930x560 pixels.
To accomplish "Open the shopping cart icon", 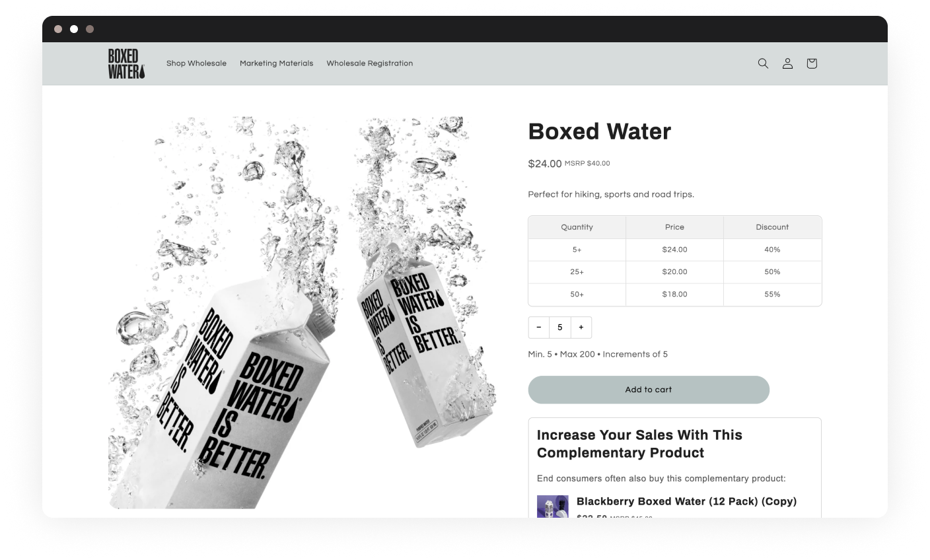I will (812, 63).
